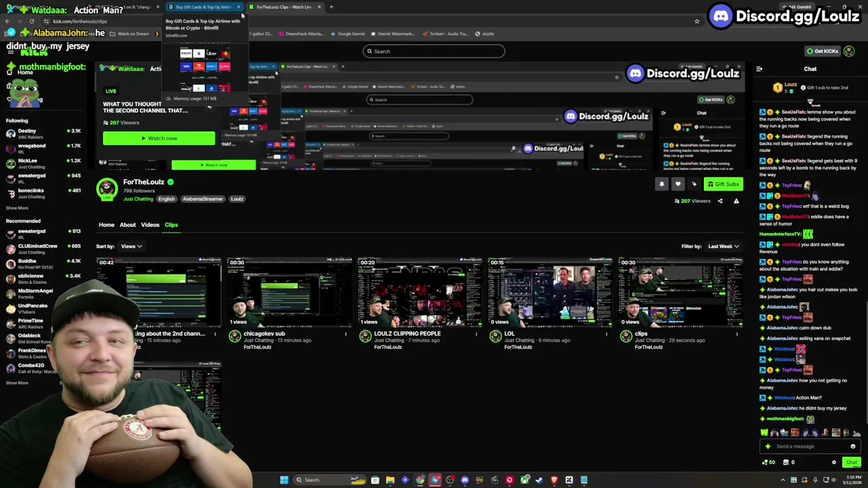Click the shop icon under the chat box
Viewport: 868px width, 488px height.
[x=786, y=462]
